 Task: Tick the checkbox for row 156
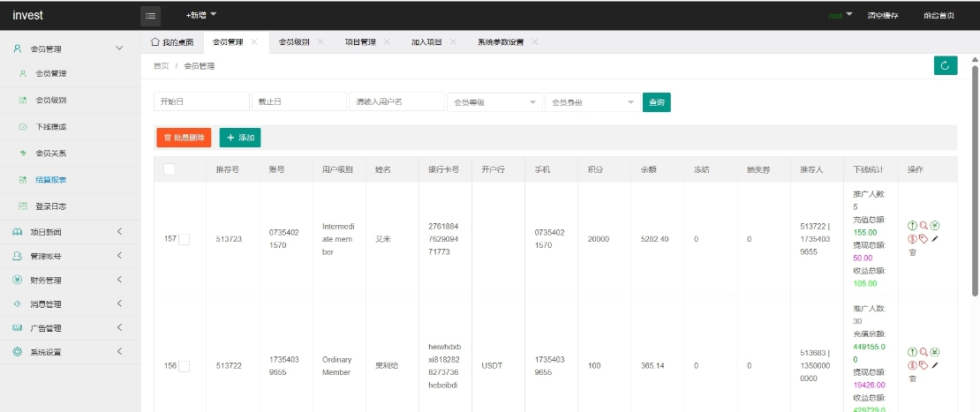(x=185, y=365)
